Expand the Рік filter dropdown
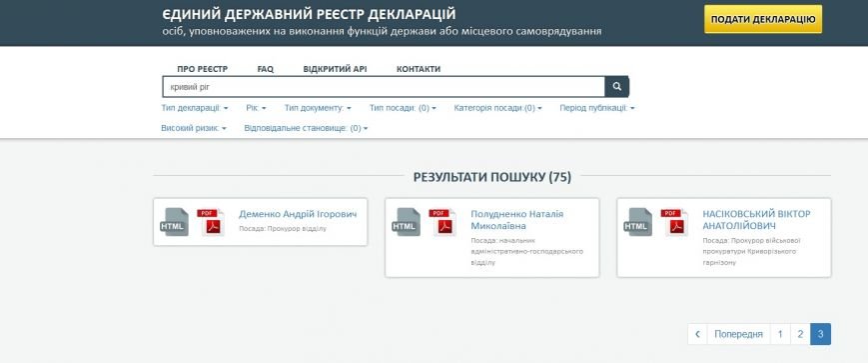The image size is (868, 363). click(x=257, y=108)
